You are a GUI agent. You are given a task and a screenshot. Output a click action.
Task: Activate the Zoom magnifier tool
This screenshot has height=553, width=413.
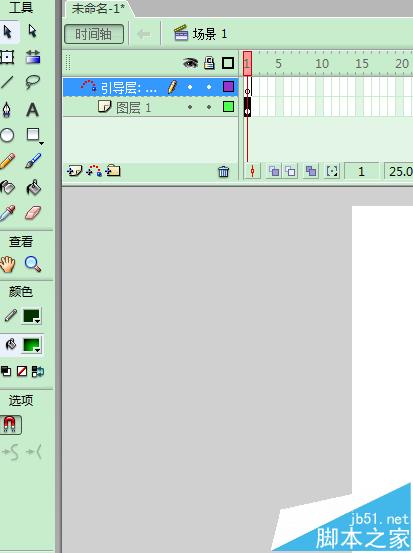33,264
